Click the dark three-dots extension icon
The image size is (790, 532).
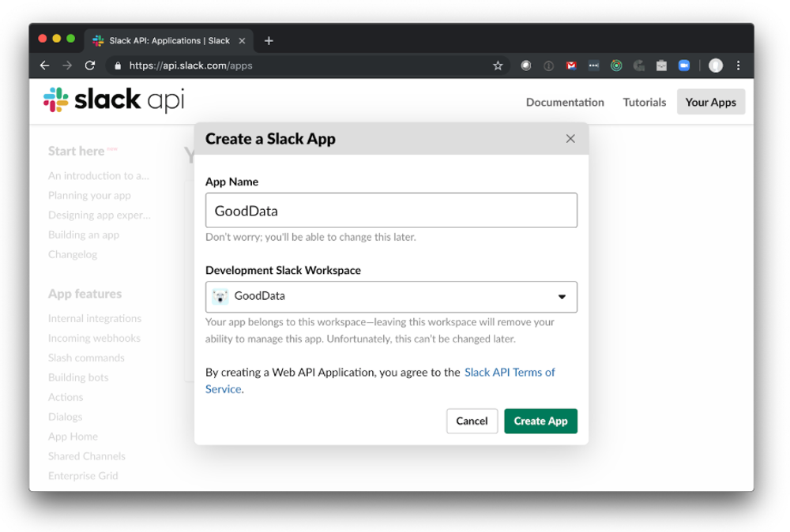pyautogui.click(x=593, y=66)
